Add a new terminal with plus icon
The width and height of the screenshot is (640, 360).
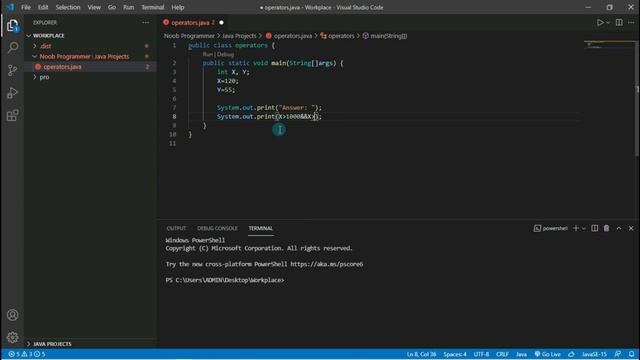click(x=576, y=228)
